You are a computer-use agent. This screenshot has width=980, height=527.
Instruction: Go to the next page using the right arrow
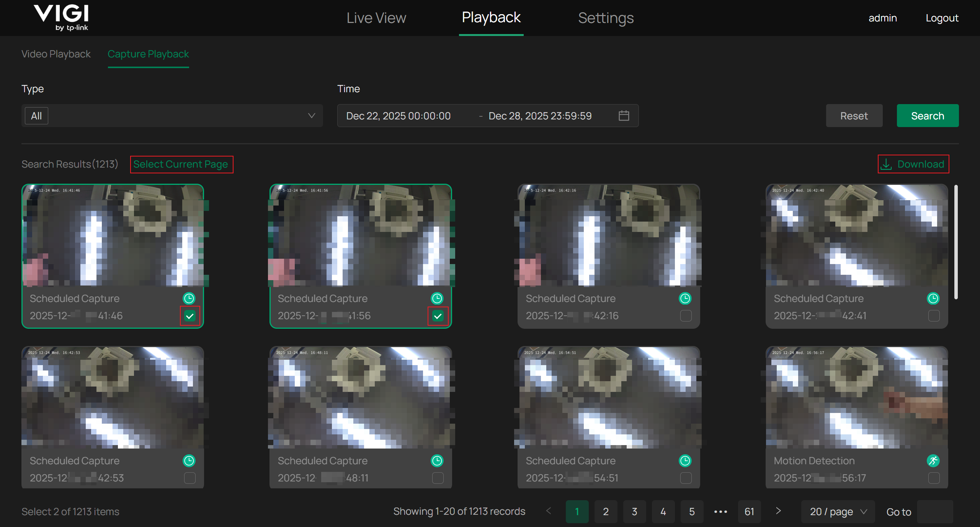(x=778, y=511)
